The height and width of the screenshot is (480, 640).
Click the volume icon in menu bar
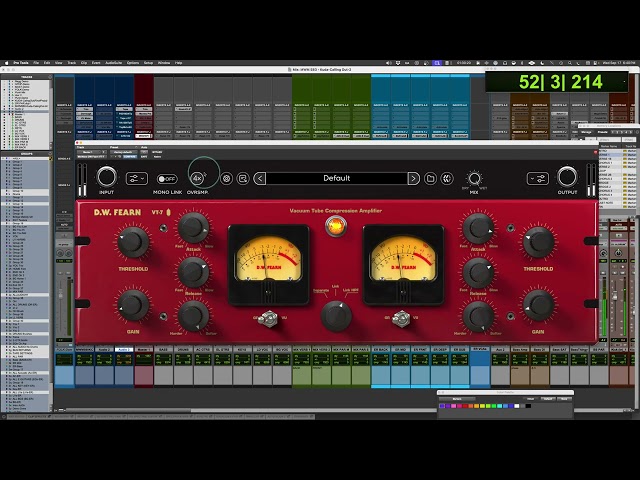click(389, 63)
